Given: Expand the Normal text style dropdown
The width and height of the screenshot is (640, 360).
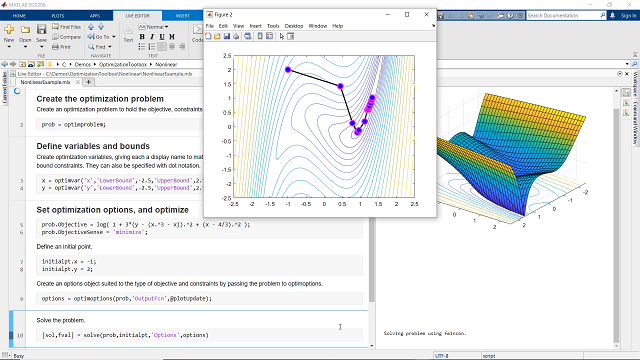Looking at the screenshot, I should pyautogui.click(x=153, y=27).
